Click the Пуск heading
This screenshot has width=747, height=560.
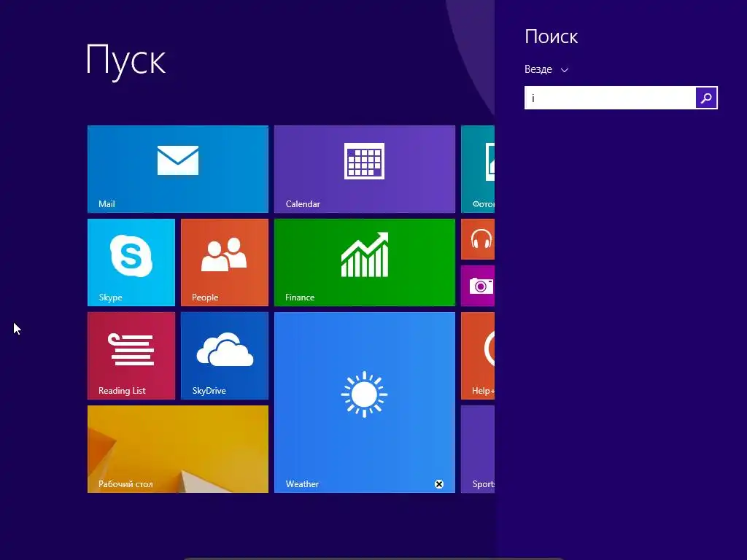(125, 61)
